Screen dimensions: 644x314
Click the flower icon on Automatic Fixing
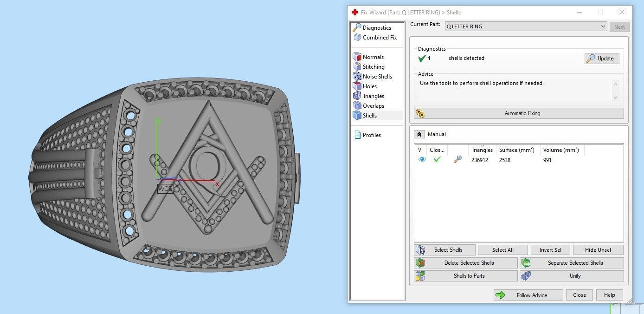[x=420, y=113]
